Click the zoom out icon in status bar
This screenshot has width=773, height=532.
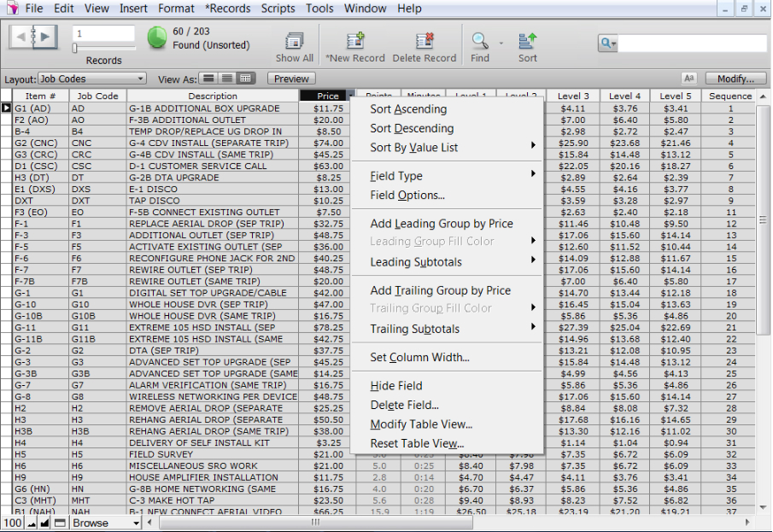click(30, 523)
